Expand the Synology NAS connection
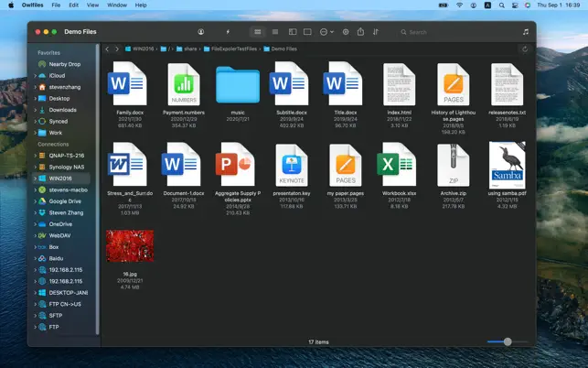 pos(35,168)
